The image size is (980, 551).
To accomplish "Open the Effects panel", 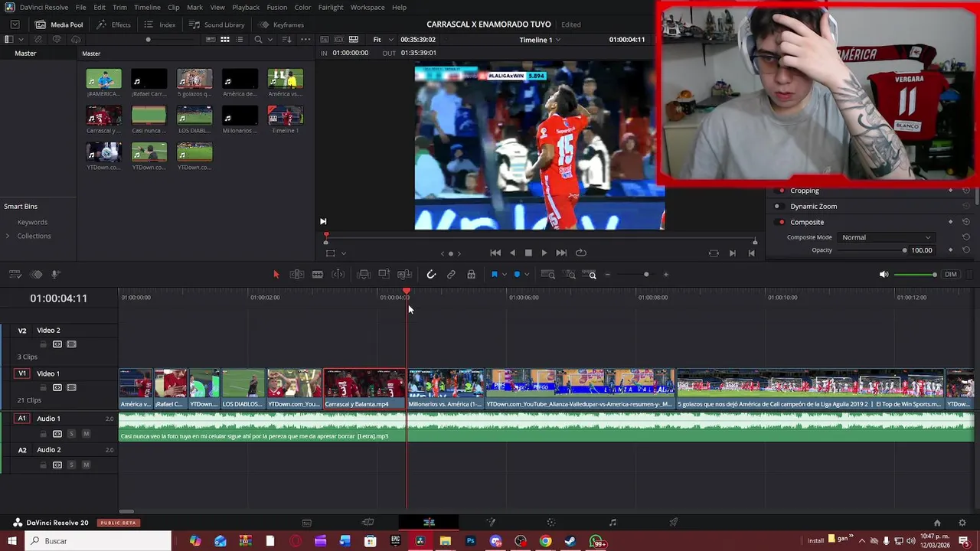I will click(x=113, y=24).
